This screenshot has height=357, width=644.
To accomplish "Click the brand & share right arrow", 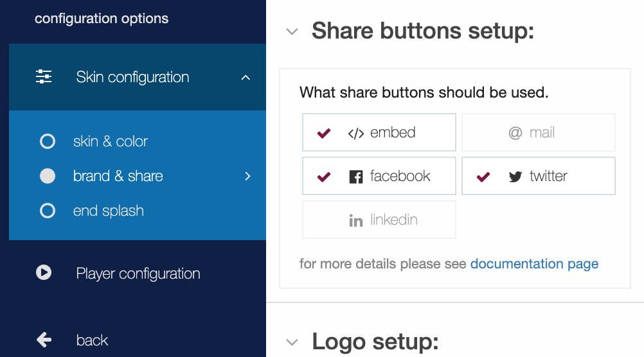I will (x=247, y=176).
